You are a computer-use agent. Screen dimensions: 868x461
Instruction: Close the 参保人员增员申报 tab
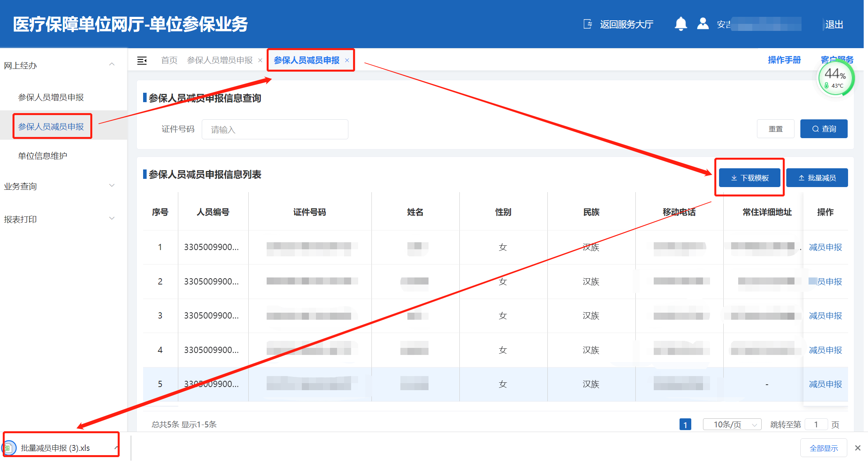[260, 60]
